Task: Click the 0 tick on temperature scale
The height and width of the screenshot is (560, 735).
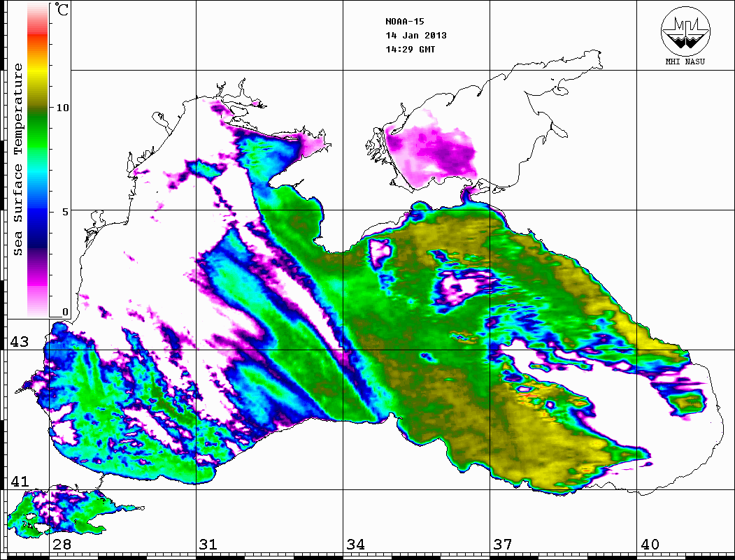Action: tap(65, 312)
